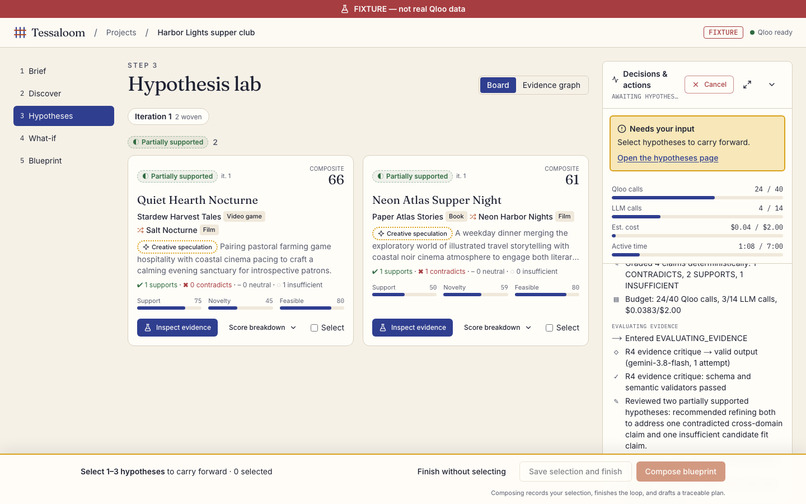
Task: Collapse the Decisions & actions panel chevron
Action: [772, 84]
